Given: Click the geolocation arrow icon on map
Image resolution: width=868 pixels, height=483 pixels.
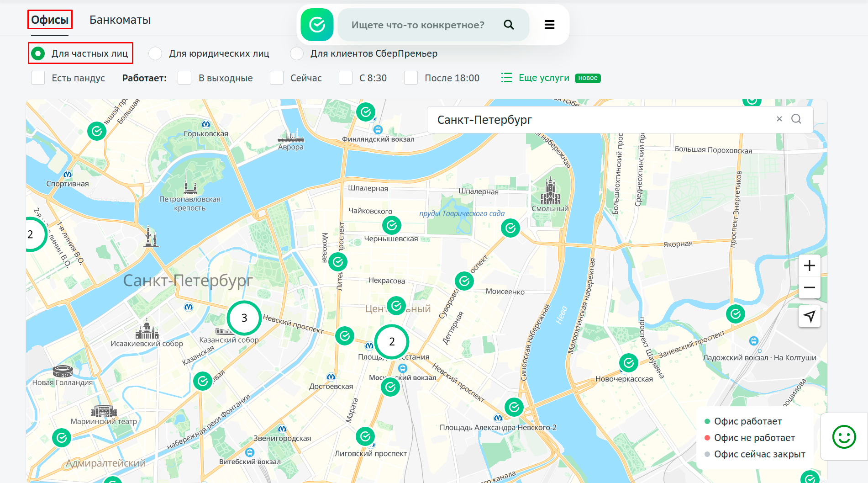Looking at the screenshot, I should point(809,316).
